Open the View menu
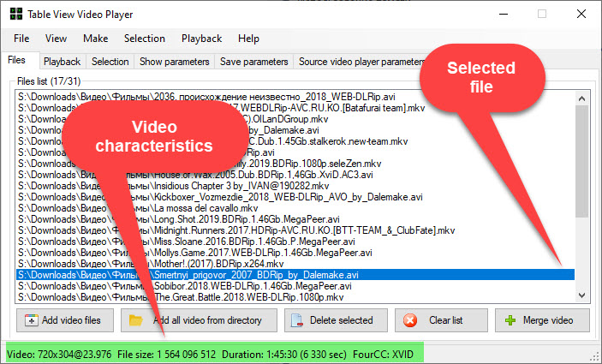This screenshot has width=602, height=364. (56, 39)
